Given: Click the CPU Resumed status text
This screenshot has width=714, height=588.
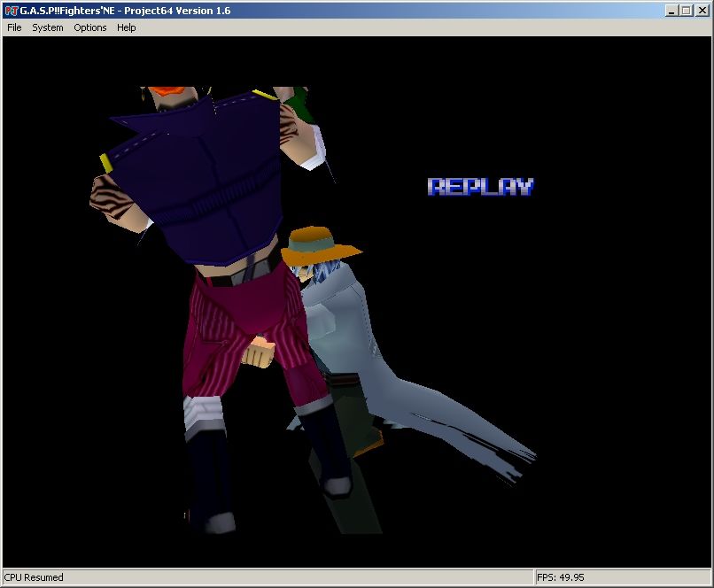Looking at the screenshot, I should point(34,577).
